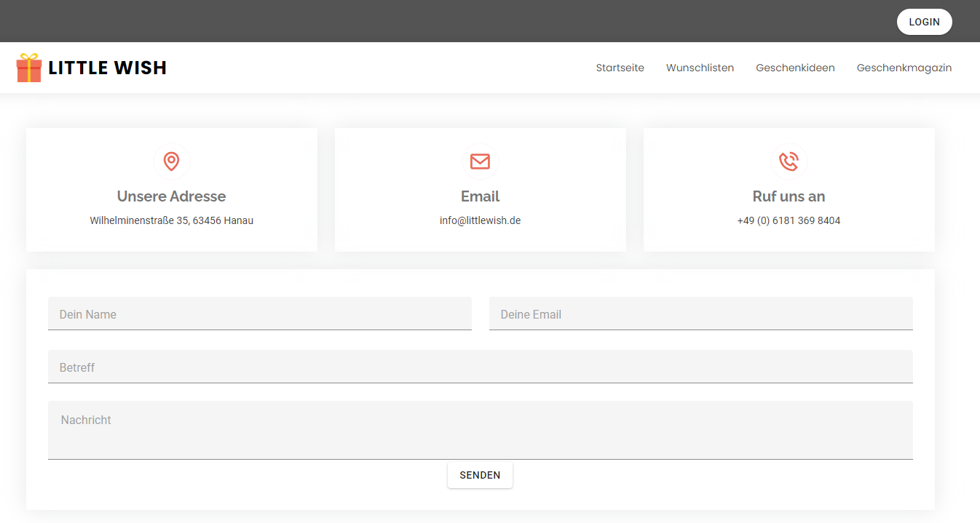Select the Betreff input field
This screenshot has height=523, width=980.
pos(480,367)
